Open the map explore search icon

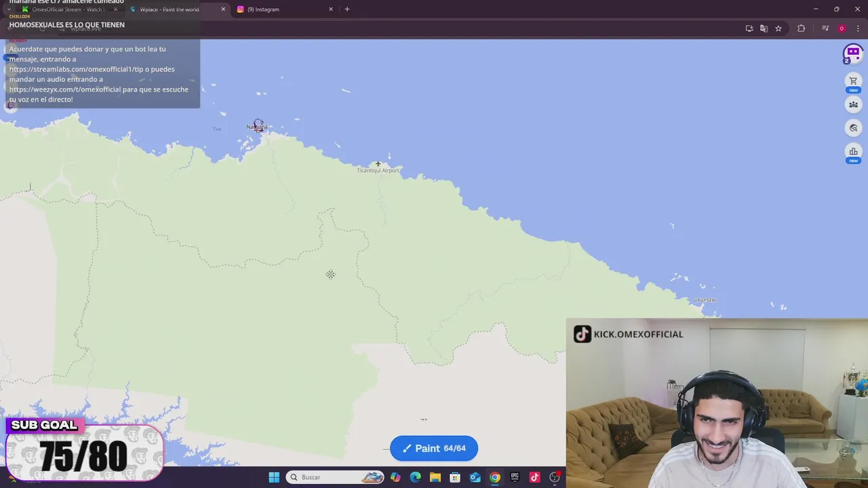(853, 128)
